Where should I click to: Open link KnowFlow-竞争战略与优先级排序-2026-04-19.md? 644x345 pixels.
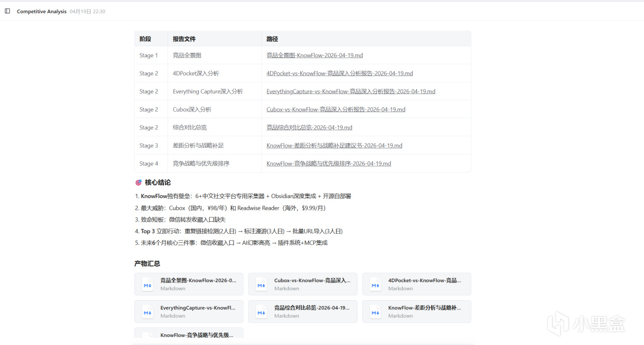(329, 164)
